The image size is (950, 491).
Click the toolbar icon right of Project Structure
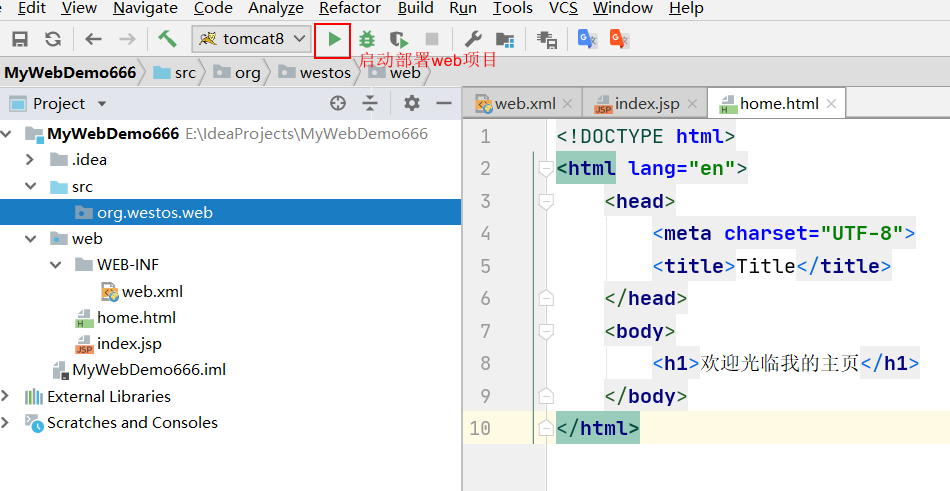[x=547, y=40]
